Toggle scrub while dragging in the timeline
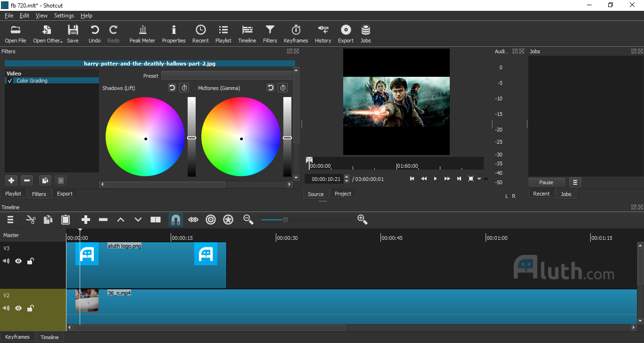Image resolution: width=644 pixels, height=343 pixels. point(193,220)
